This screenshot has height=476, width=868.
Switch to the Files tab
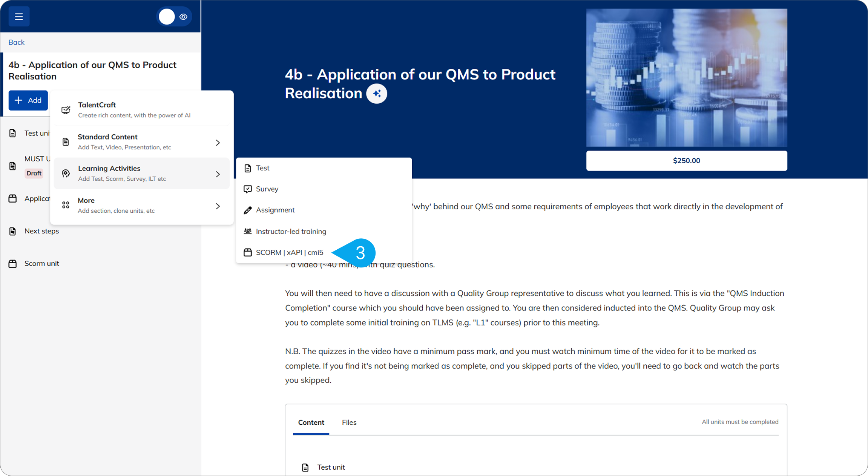[x=349, y=422]
